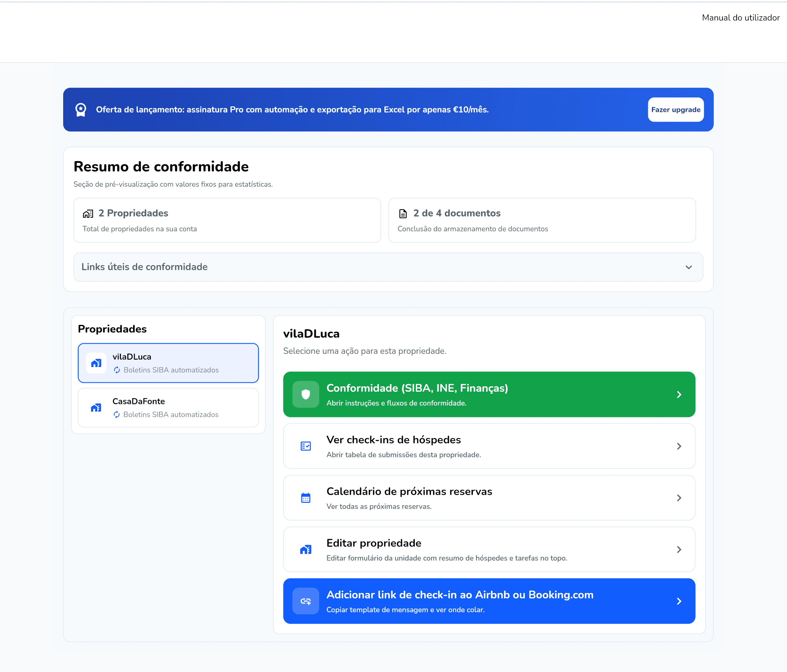Click the CasaDaFonte property house icon
The height and width of the screenshot is (672, 787).
96,408
